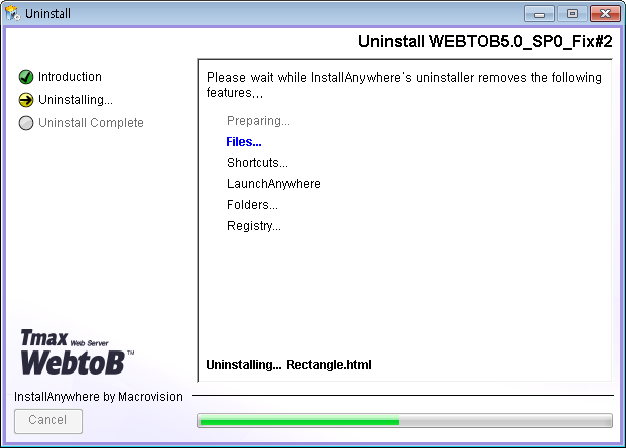The image size is (626, 448).
Task: Click the LaunchAnywhere entry
Action: point(274,184)
